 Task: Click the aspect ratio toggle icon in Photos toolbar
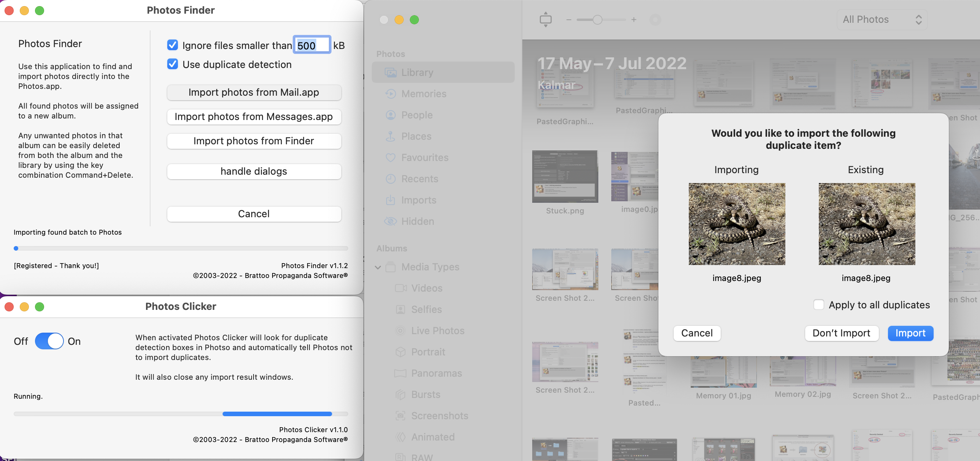(546, 19)
